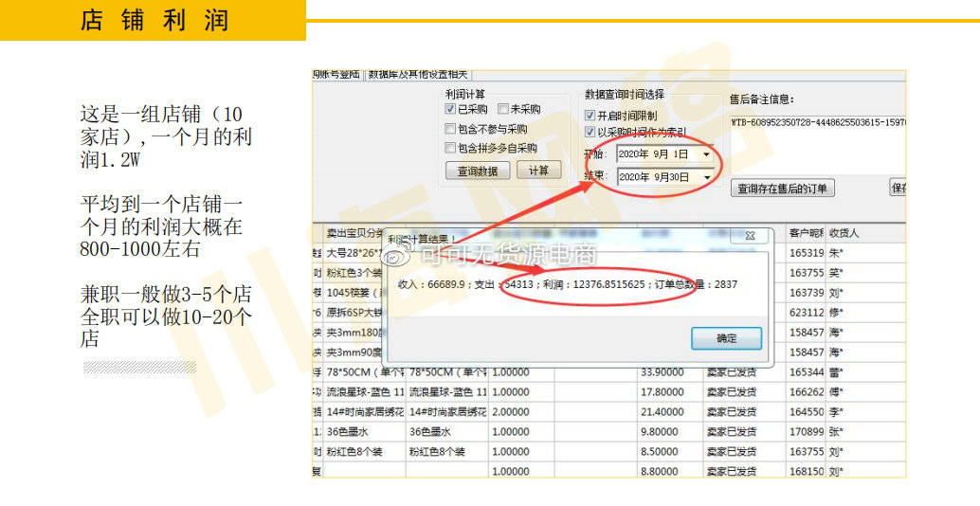Image resolution: width=980 pixels, height=506 pixels.
Task: Select recipient cell 蕾*
Action: point(865,372)
